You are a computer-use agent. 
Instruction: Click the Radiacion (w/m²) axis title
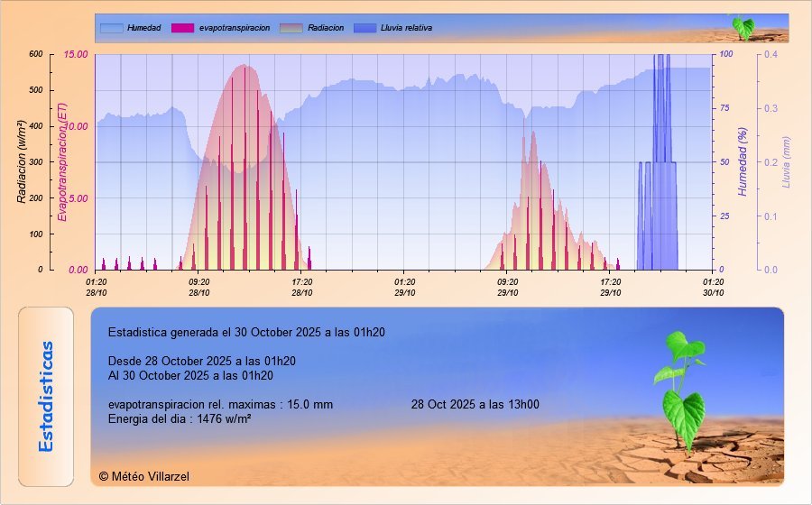coord(22,162)
